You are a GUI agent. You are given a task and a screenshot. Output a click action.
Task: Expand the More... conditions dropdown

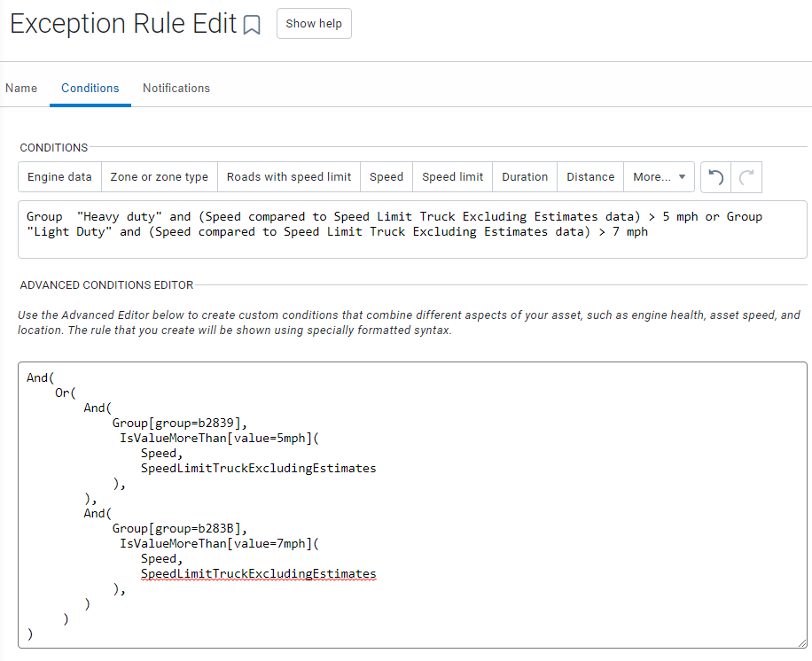660,177
